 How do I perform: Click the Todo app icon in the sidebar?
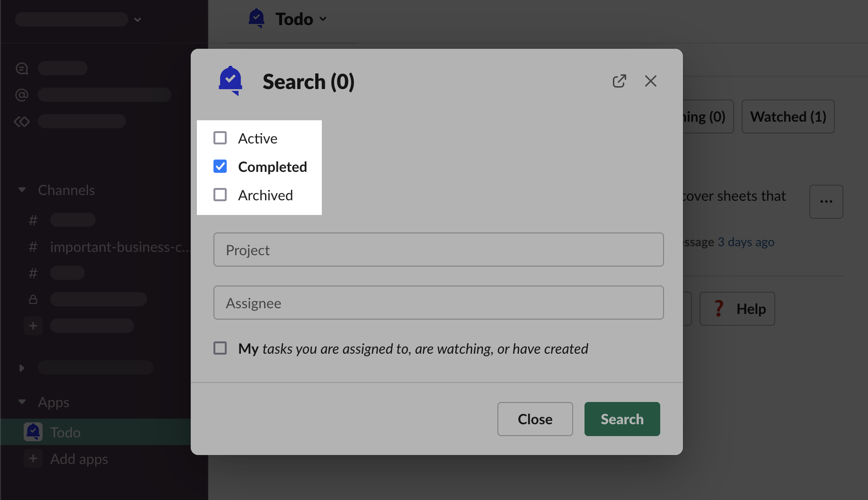(x=33, y=432)
